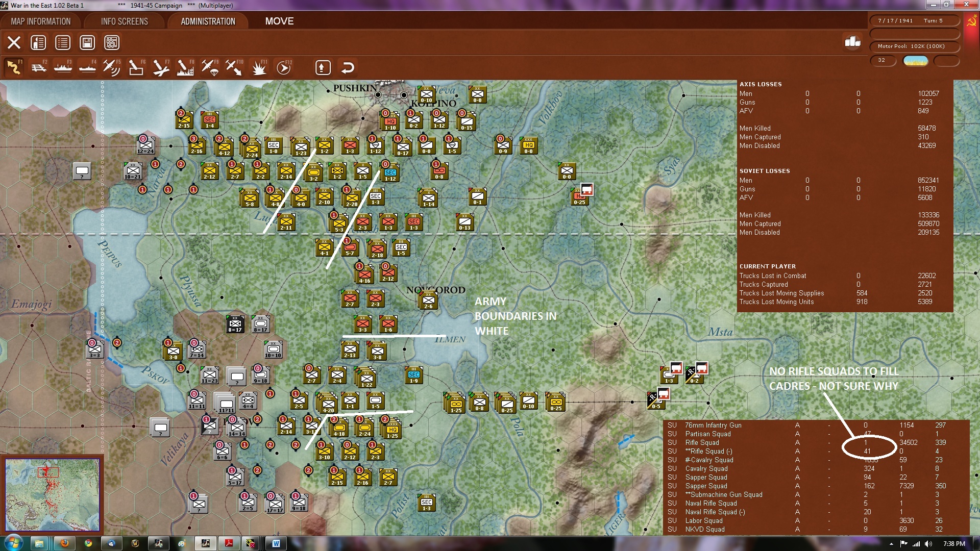980x551 pixels.
Task: Select the black 8=17 SS unit counter
Action: tap(235, 324)
